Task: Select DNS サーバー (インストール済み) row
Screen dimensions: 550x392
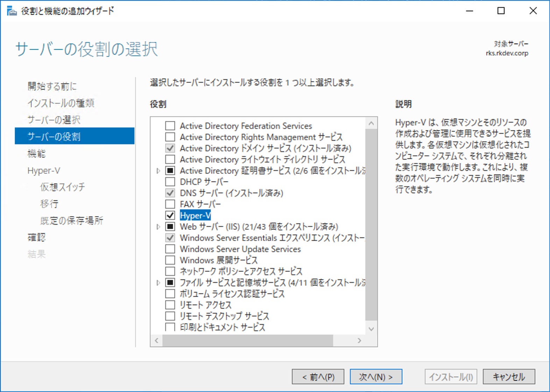Action: coord(232,193)
